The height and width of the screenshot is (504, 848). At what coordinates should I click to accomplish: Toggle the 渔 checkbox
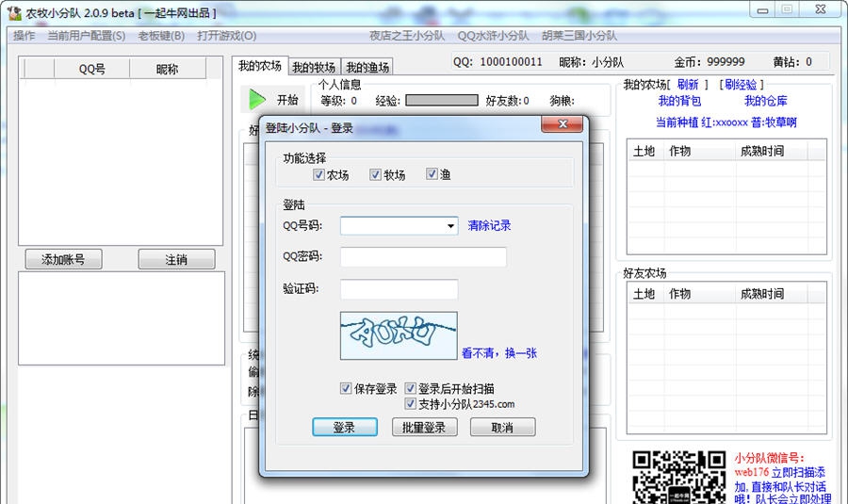coord(432,174)
